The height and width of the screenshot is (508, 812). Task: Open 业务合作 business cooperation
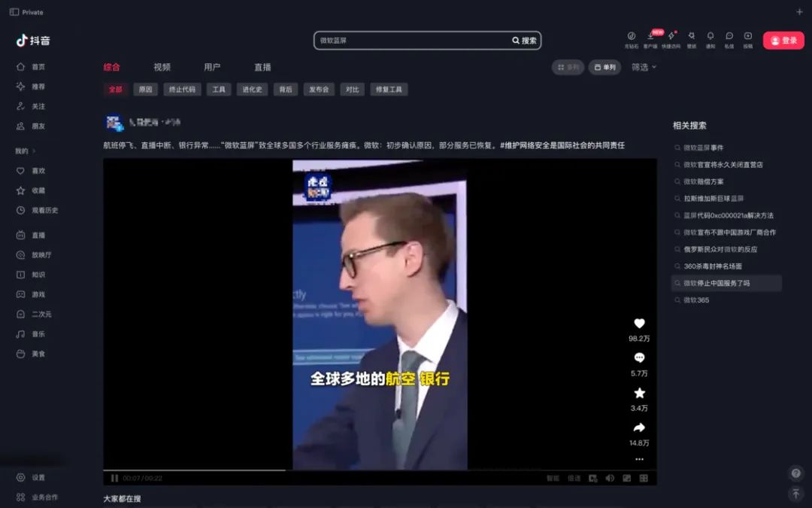pyautogui.click(x=37, y=497)
